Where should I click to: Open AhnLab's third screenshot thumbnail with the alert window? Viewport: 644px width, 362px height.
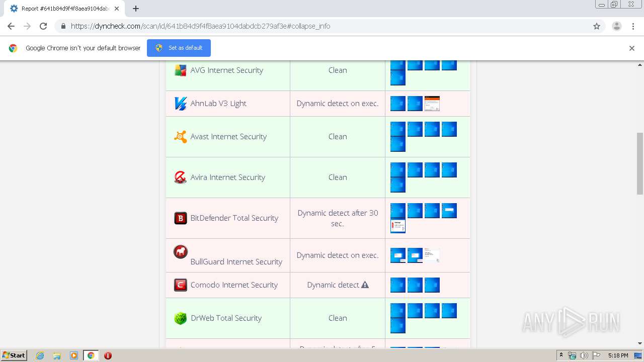click(x=432, y=104)
